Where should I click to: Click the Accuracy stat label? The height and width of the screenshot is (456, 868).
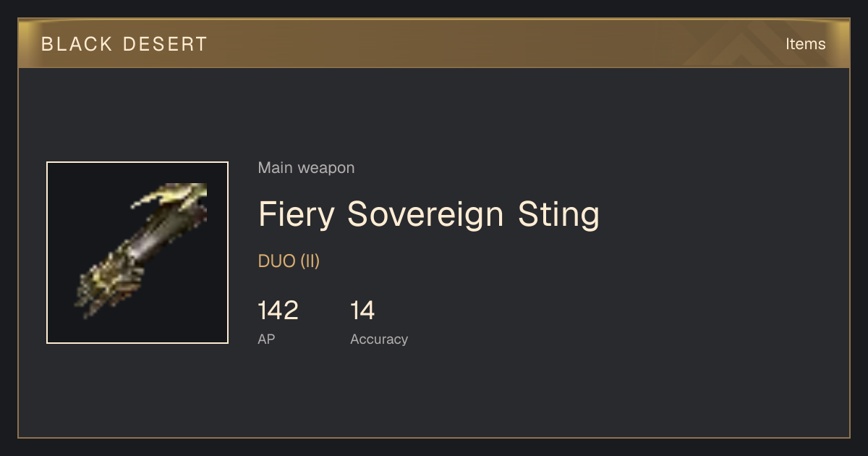[379, 339]
